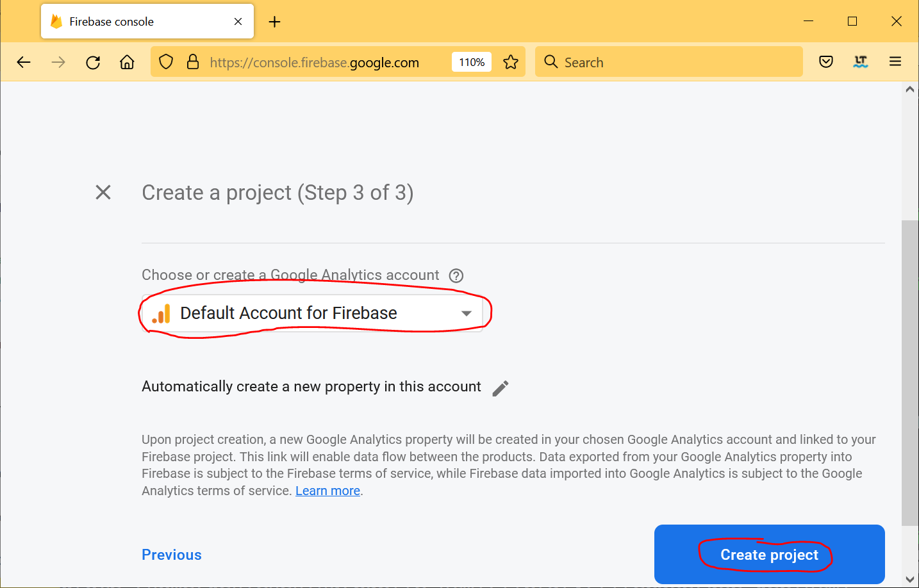Show tracking protection shield info
Image resolution: width=919 pixels, height=588 pixels.
coord(166,62)
